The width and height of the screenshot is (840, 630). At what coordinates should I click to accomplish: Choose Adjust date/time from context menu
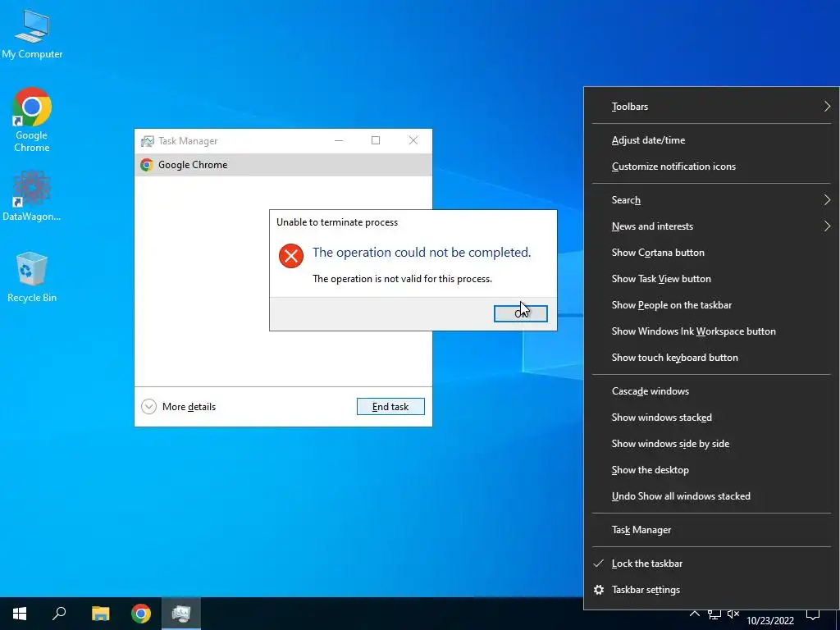click(711, 140)
